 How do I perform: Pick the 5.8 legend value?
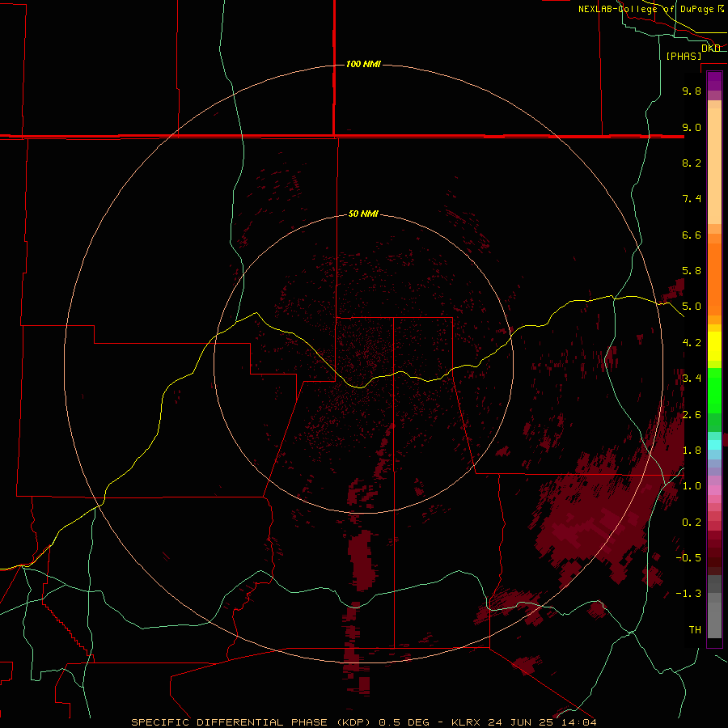coord(692,271)
